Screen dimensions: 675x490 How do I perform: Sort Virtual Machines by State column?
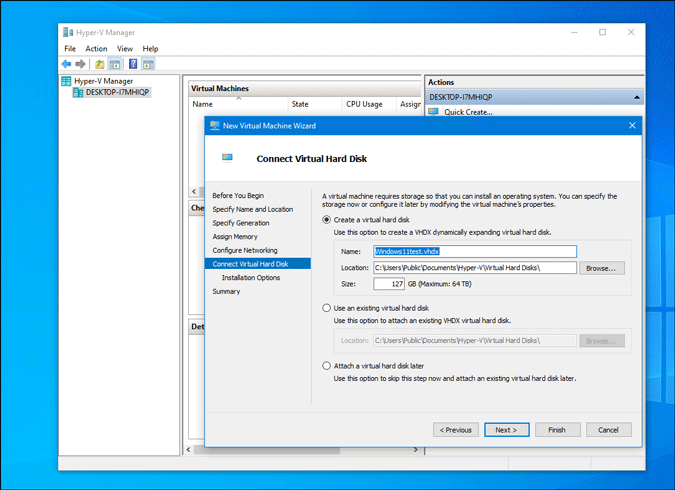pyautogui.click(x=315, y=104)
